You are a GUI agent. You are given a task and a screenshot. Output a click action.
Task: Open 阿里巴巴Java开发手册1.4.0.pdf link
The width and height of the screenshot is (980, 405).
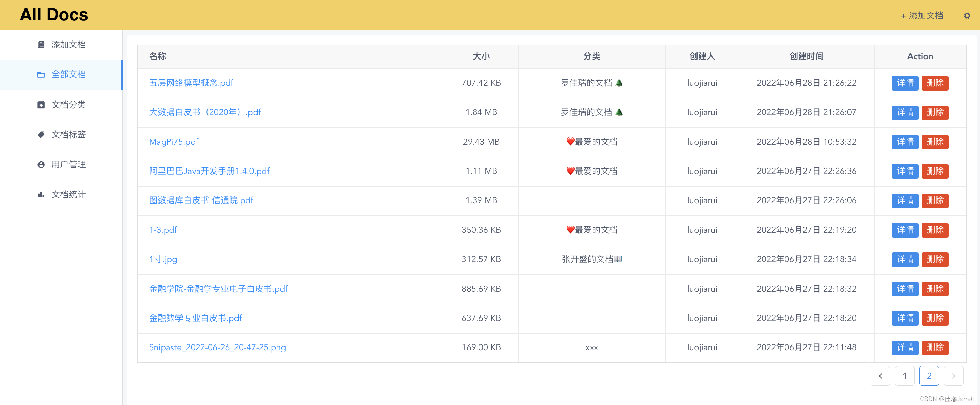(x=209, y=171)
